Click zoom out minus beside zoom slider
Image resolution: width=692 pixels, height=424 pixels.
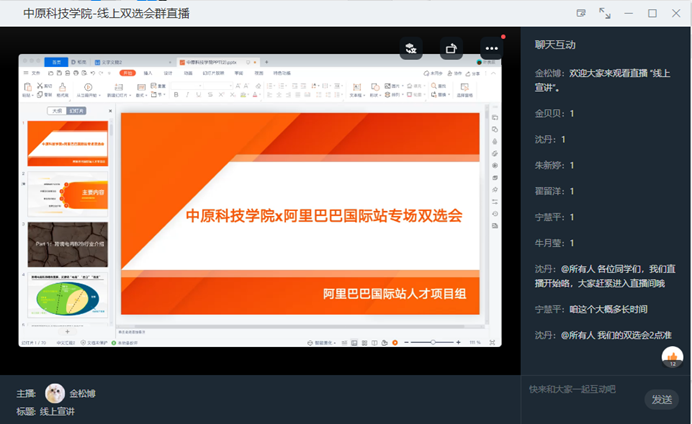pyautogui.click(x=406, y=342)
